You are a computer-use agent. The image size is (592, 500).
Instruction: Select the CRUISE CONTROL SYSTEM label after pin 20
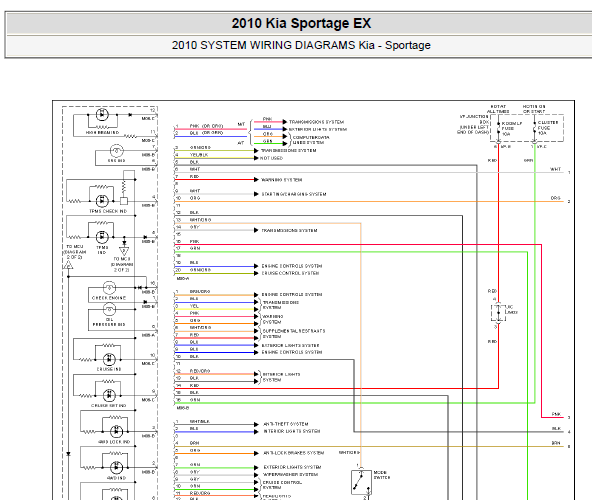(290, 273)
